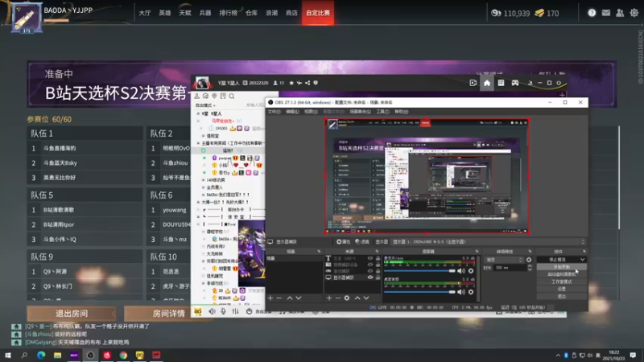
Task: Click Start Recording button in OBS controls
Action: 561,267
